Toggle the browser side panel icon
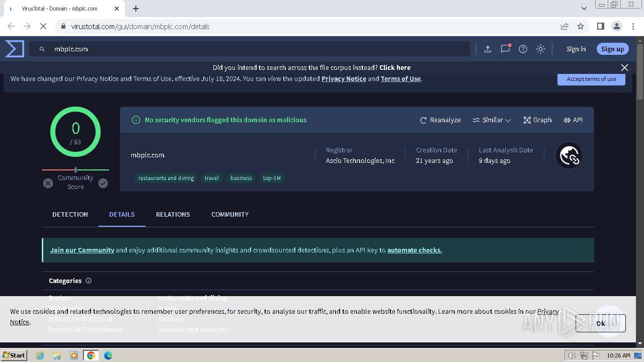The image size is (644, 362). point(600,26)
